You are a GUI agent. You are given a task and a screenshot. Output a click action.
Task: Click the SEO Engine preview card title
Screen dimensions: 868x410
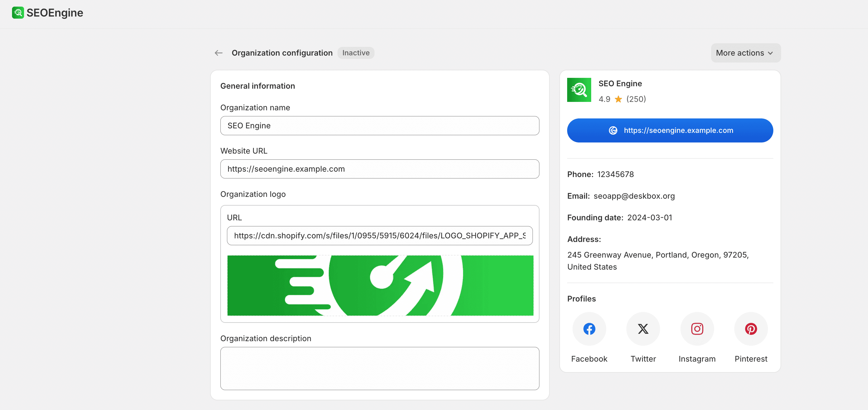(620, 84)
